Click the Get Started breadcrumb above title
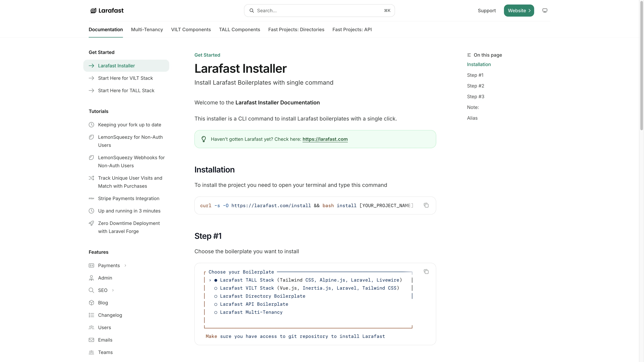The height and width of the screenshot is (362, 644). click(207, 55)
